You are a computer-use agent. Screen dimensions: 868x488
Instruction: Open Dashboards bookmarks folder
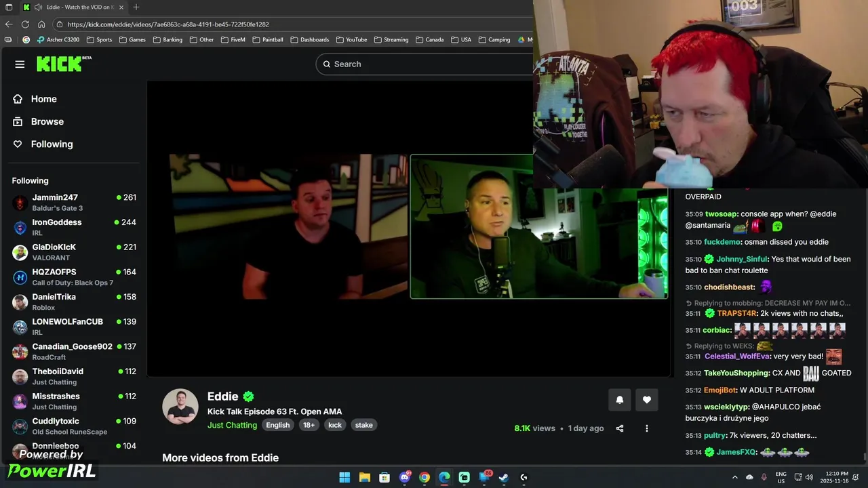(310, 40)
